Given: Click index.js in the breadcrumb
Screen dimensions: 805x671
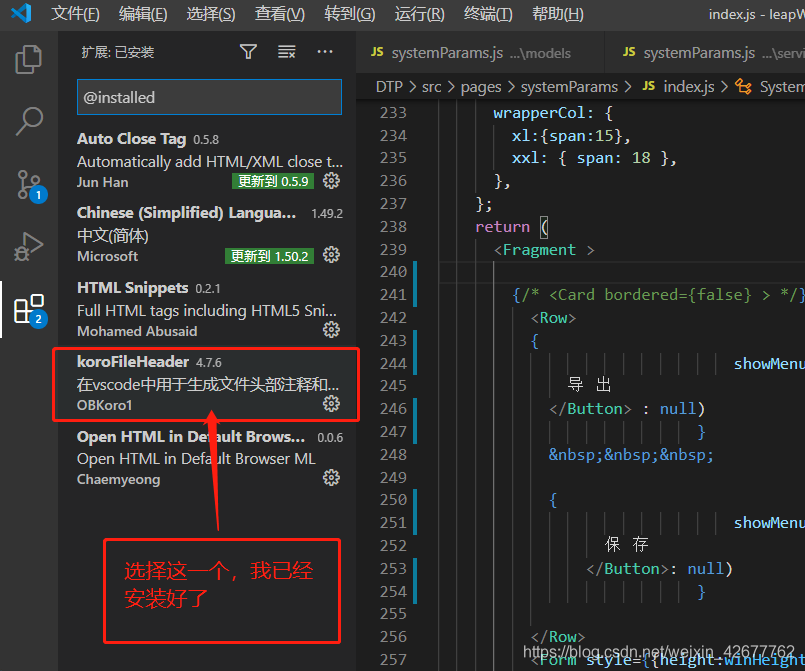Looking at the screenshot, I should pyautogui.click(x=688, y=87).
